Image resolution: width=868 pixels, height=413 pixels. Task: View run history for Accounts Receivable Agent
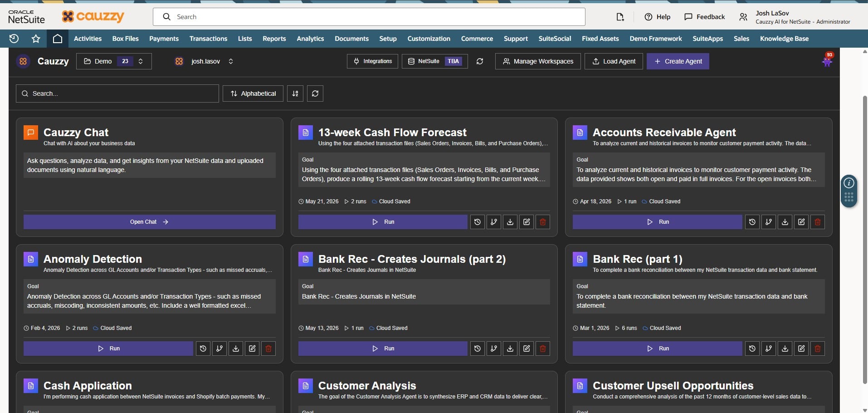pos(752,222)
